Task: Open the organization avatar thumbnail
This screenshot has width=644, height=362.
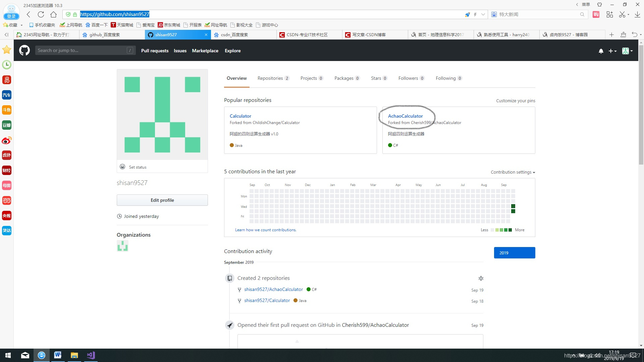Action: pyautogui.click(x=122, y=246)
